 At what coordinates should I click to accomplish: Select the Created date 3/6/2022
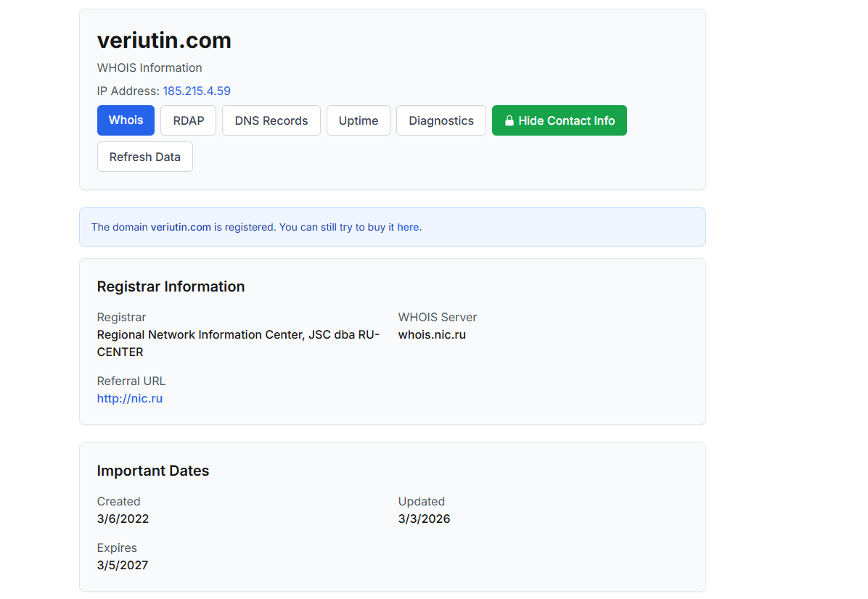[x=123, y=519]
